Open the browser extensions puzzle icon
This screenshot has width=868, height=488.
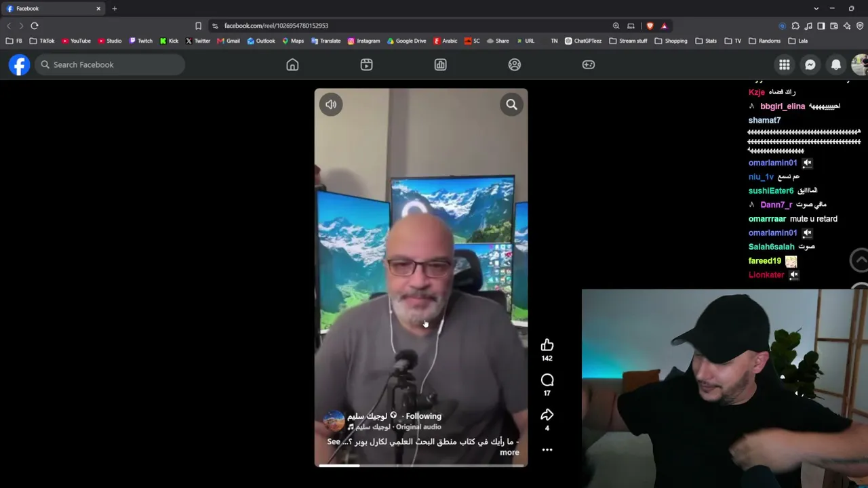click(x=795, y=26)
